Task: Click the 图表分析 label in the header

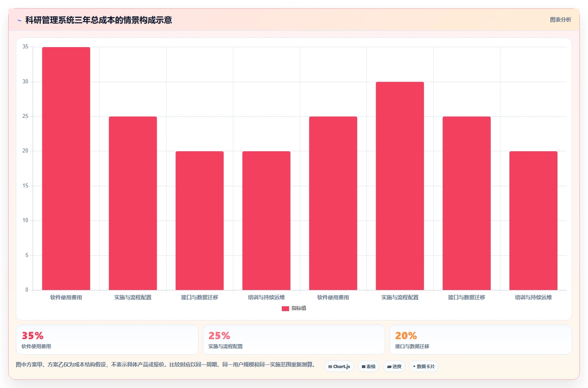Action: tap(560, 20)
